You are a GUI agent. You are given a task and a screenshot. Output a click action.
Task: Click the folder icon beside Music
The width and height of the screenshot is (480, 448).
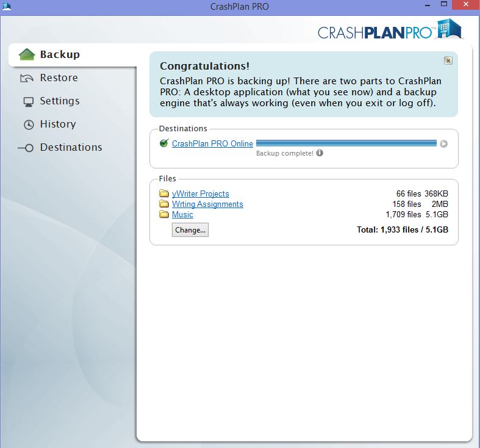(x=164, y=214)
